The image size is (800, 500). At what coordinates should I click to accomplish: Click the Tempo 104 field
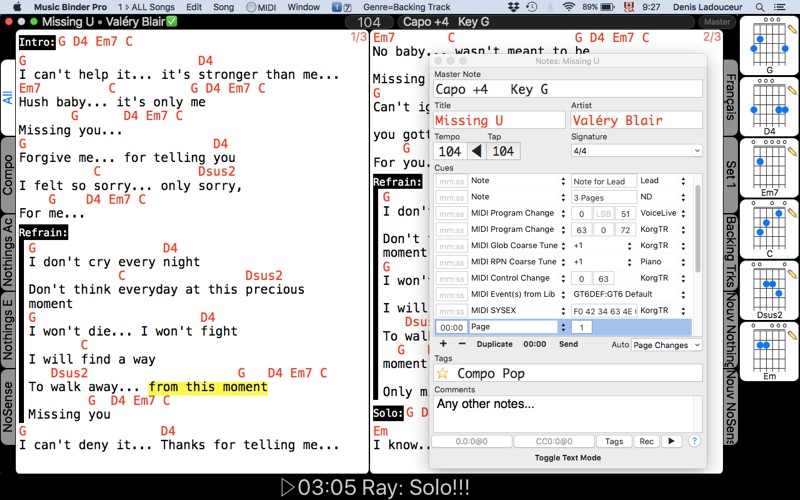[450, 151]
